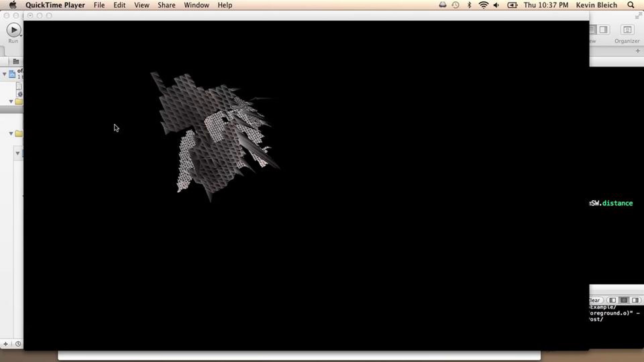The width and height of the screenshot is (644, 362).
Task: Collapse the first yellow folder triangle
Action: click(11, 102)
